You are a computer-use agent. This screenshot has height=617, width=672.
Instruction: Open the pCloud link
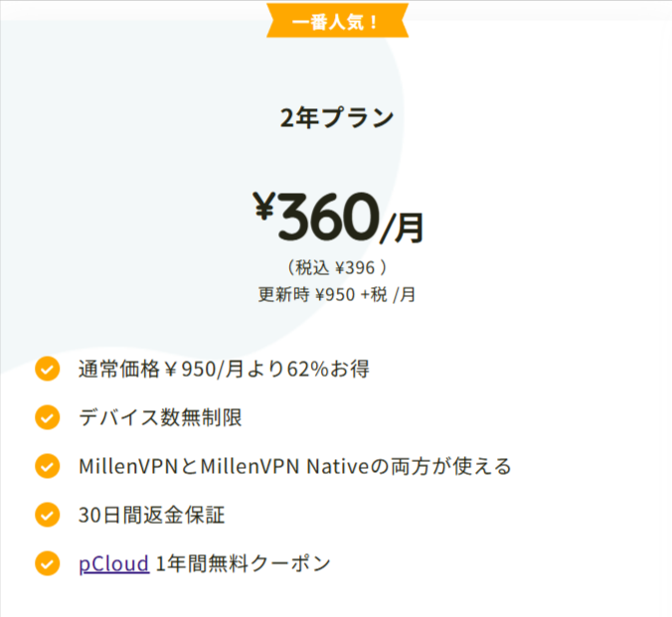(114, 564)
